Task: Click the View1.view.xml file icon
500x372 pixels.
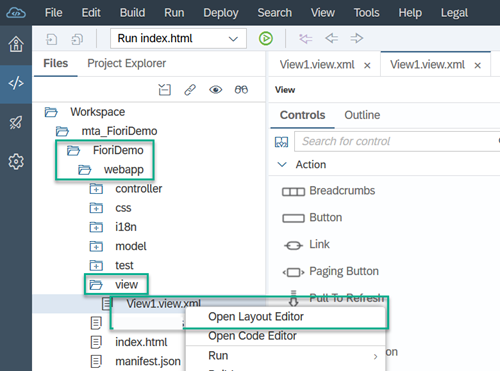Action: [x=107, y=304]
